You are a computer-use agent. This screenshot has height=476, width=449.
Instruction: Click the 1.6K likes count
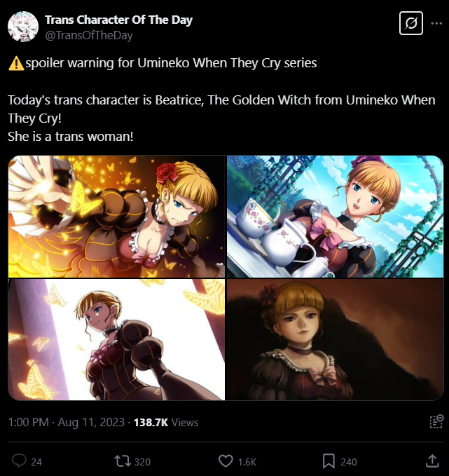coord(247,462)
